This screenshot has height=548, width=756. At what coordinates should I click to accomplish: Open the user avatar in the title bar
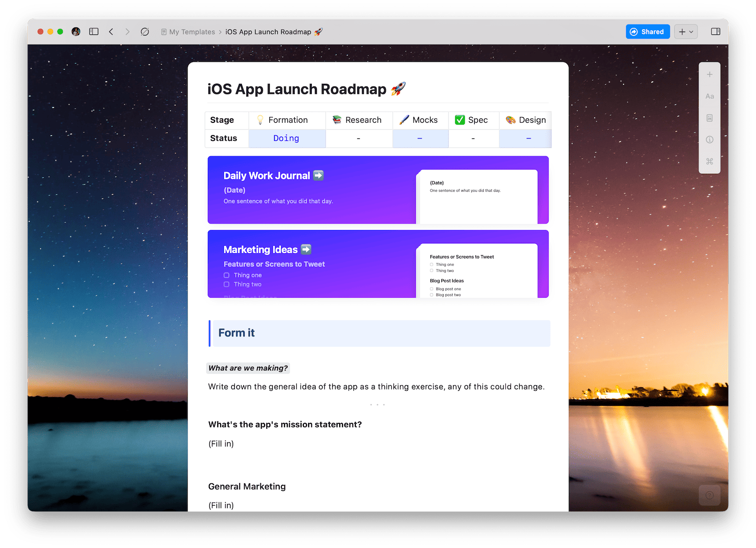(x=76, y=32)
